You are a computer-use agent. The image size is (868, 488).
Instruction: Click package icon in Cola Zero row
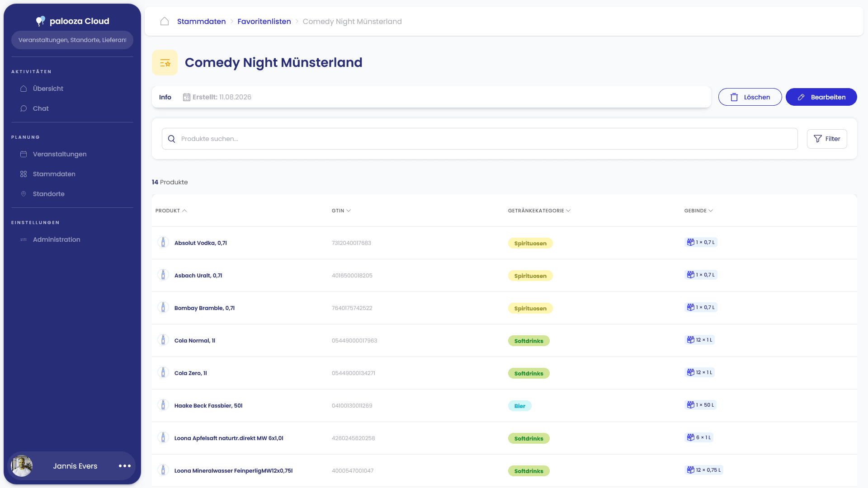click(x=691, y=372)
